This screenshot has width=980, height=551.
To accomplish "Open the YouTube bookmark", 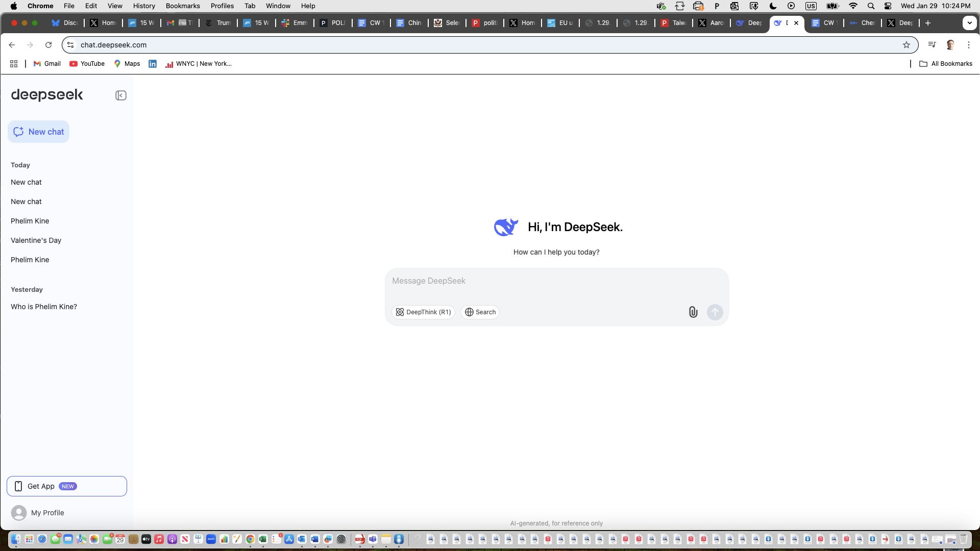I will [87, 64].
